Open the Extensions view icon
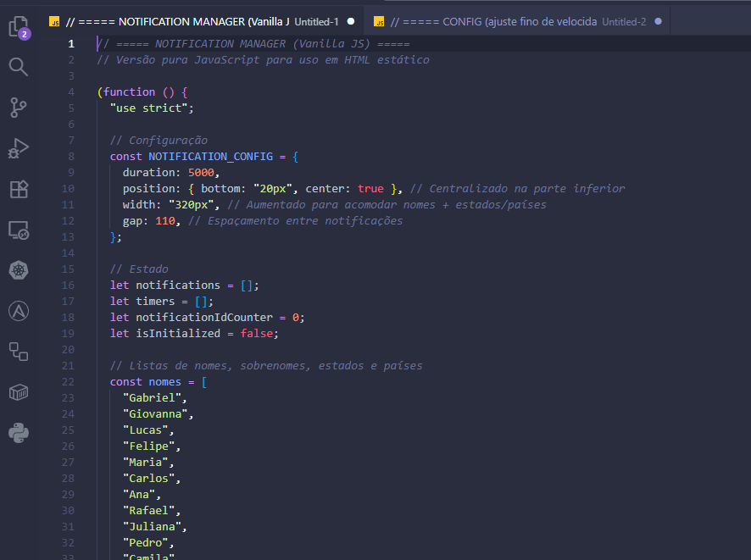 coord(19,189)
